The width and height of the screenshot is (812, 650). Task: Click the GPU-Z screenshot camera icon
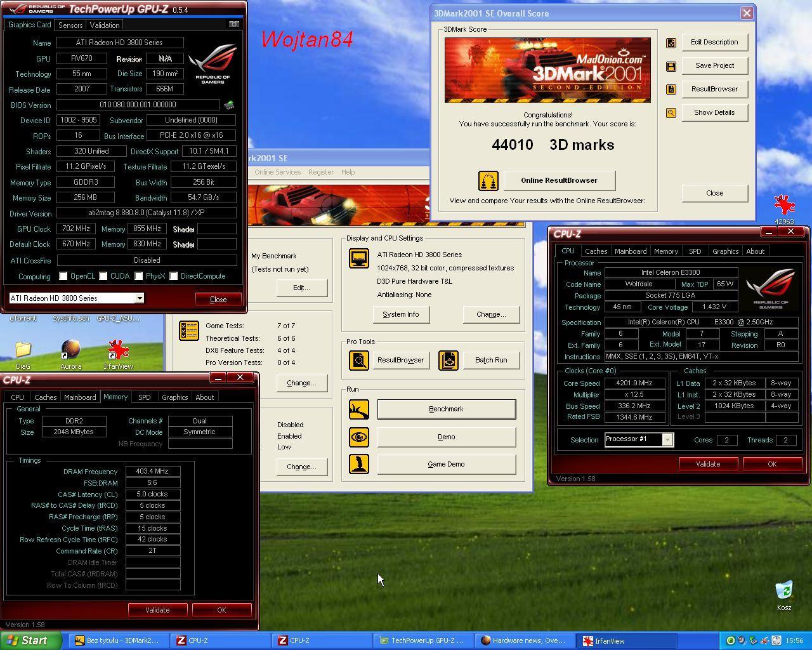(x=234, y=24)
